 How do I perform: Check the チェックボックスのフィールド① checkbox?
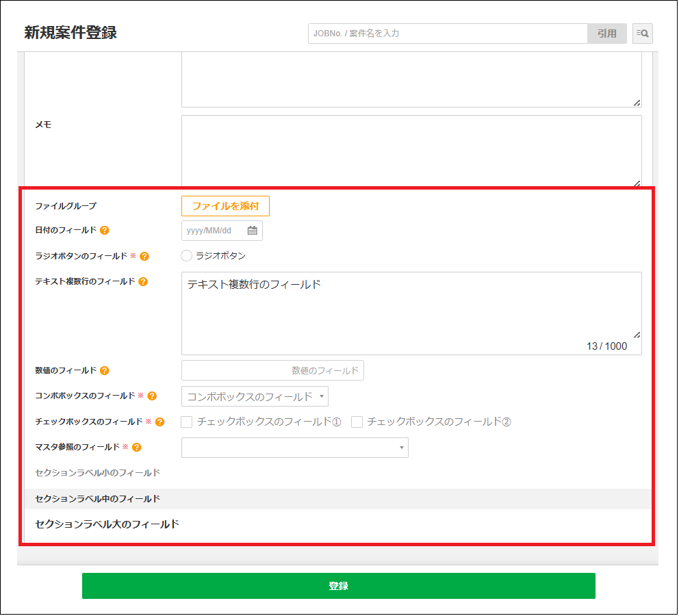(187, 422)
